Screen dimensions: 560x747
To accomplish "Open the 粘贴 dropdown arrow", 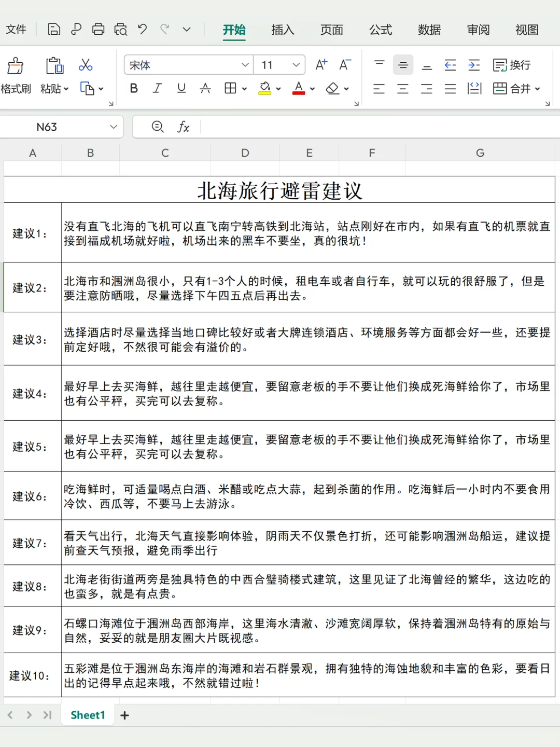I will click(67, 89).
